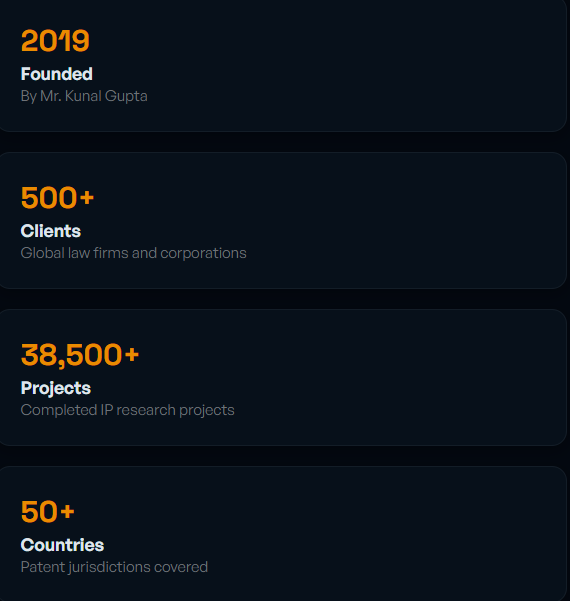Select the Countries heading
Viewport: 570px width, 601px height.
tap(62, 545)
